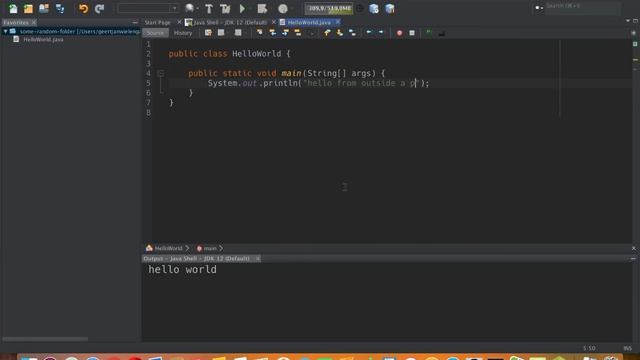Click the Build Project hammer icon

pyautogui.click(x=209, y=8)
